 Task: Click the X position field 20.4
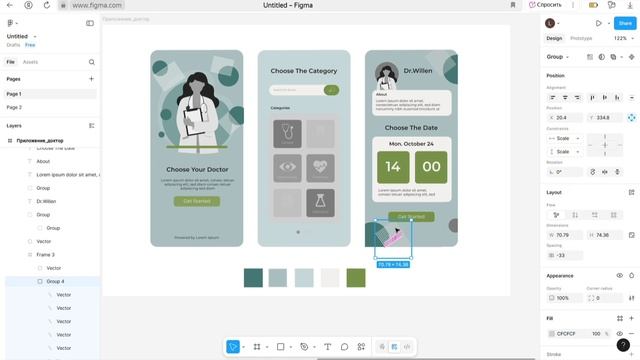pyautogui.click(x=565, y=118)
